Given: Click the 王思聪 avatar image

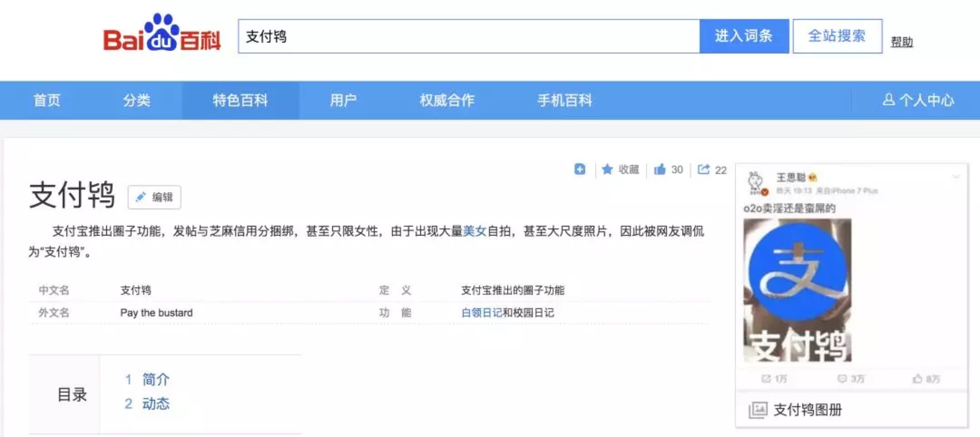Looking at the screenshot, I should click(757, 183).
